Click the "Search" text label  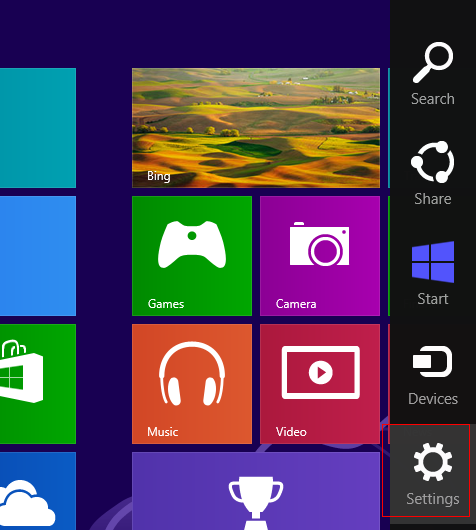tap(433, 99)
